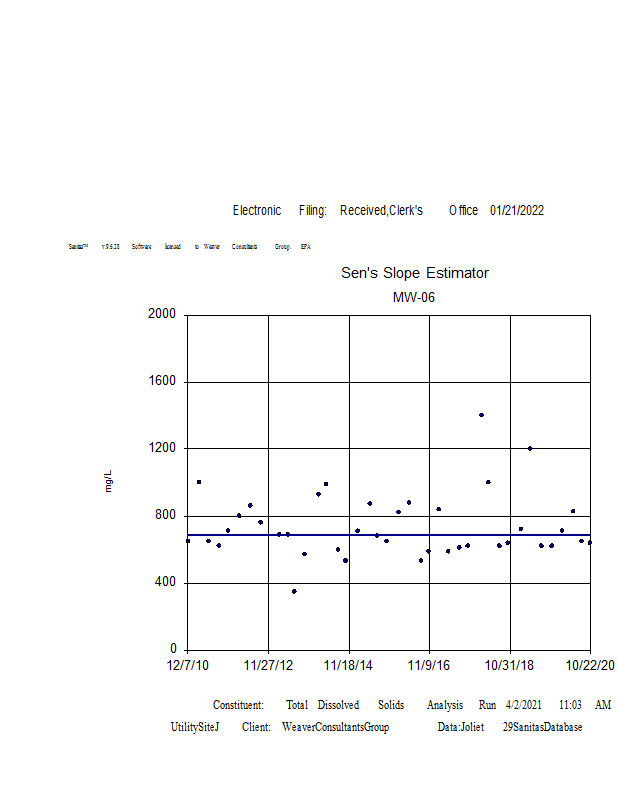The width and height of the screenshot is (618, 800).
Task: Click the 11/27/12 date label
Action: [268, 665]
